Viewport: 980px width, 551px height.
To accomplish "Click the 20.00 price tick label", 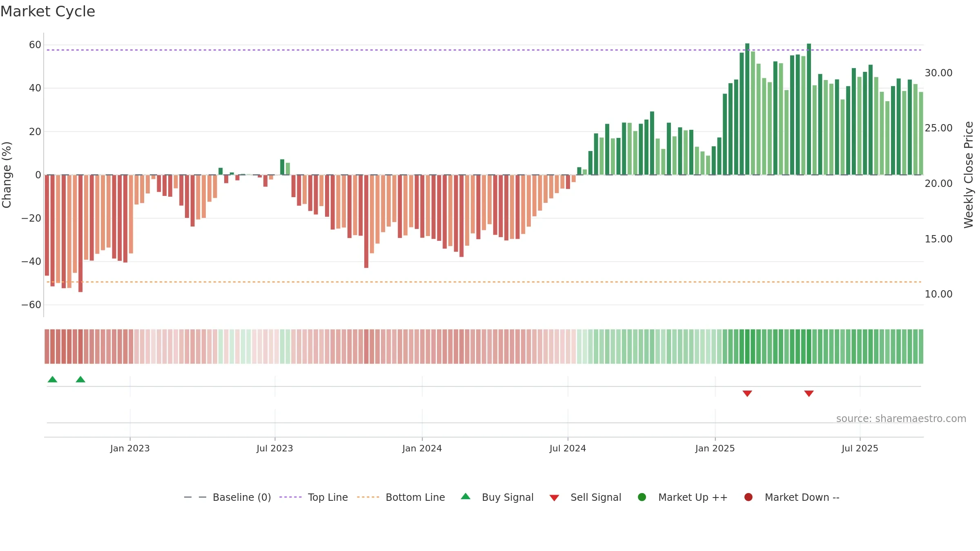I will click(x=938, y=183).
